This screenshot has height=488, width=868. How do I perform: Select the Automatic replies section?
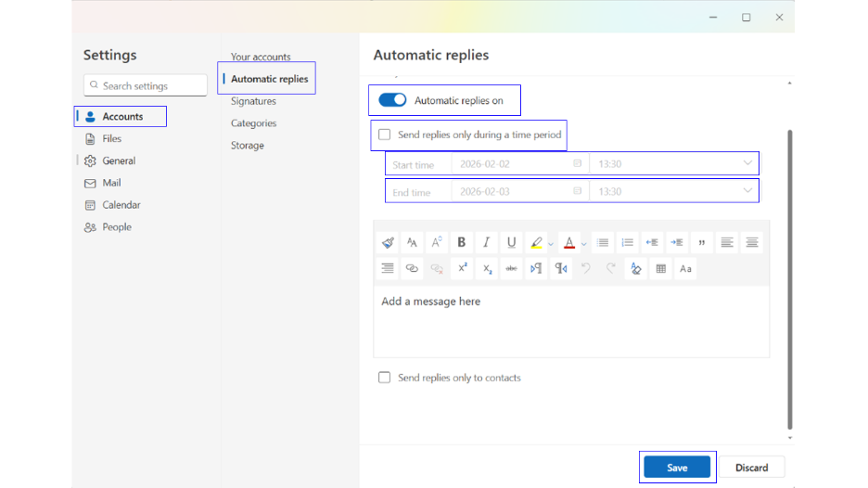pyautogui.click(x=269, y=79)
